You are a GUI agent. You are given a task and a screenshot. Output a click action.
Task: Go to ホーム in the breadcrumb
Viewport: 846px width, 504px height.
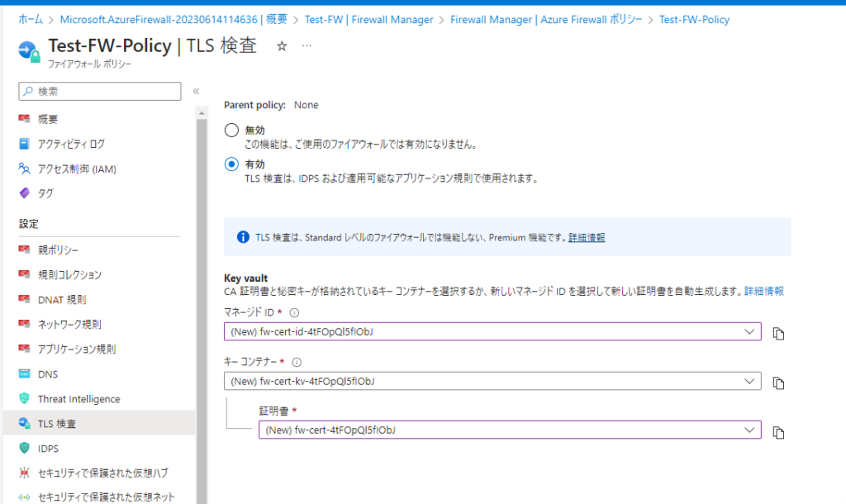click(31, 19)
